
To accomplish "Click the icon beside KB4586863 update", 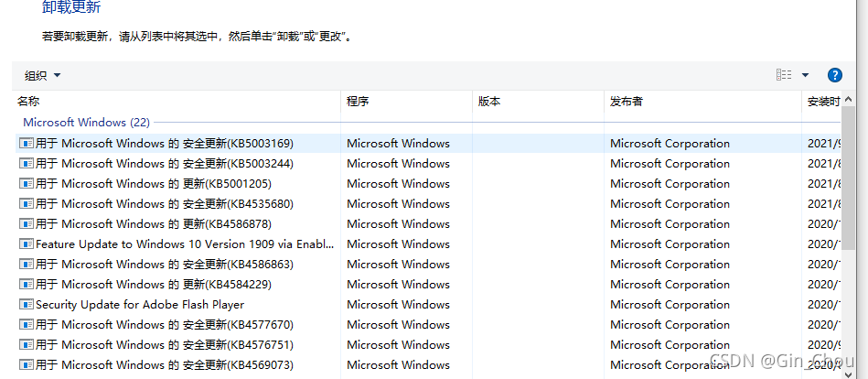I will (x=26, y=265).
